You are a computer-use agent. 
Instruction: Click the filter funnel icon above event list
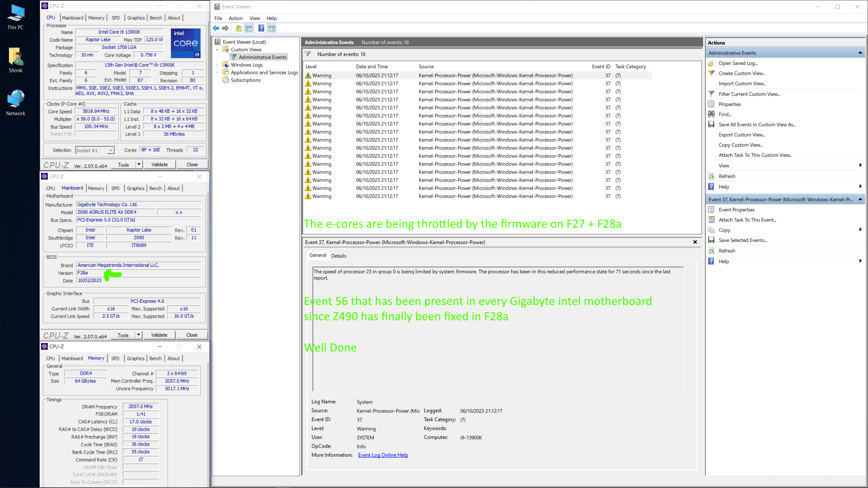[x=308, y=54]
